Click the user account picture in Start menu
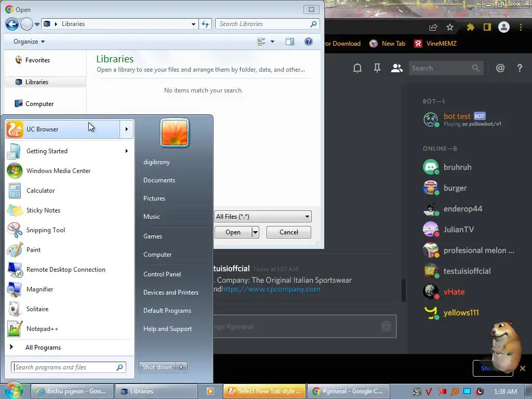 175,132
